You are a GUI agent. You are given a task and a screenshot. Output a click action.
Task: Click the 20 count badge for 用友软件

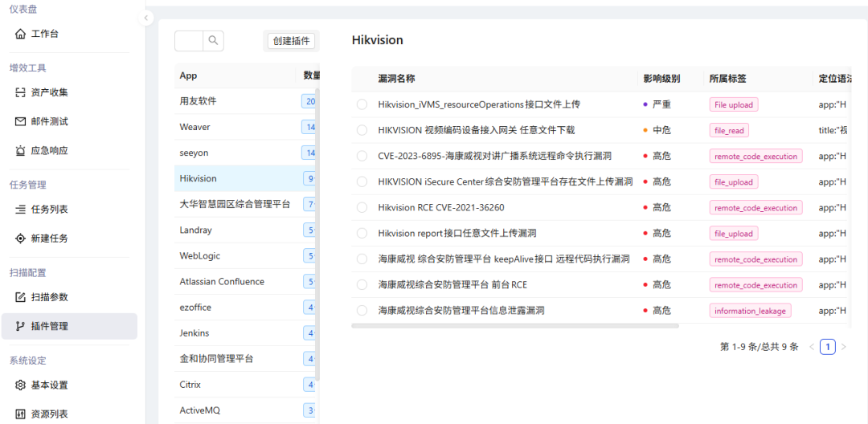pyautogui.click(x=310, y=101)
